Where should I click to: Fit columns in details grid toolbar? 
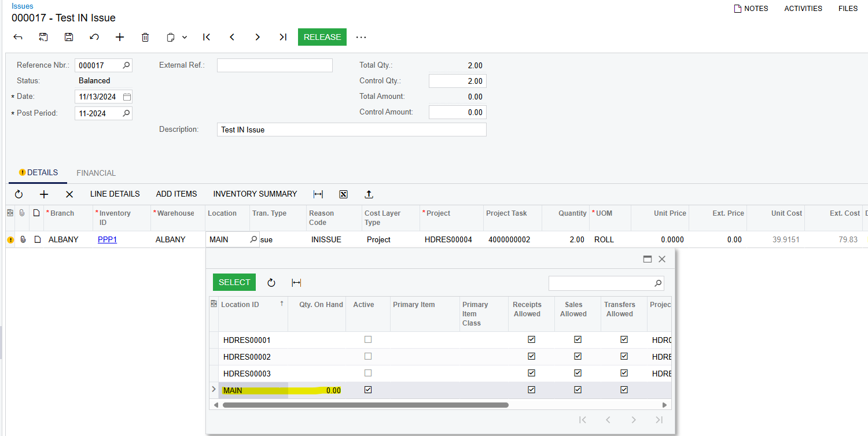point(318,194)
